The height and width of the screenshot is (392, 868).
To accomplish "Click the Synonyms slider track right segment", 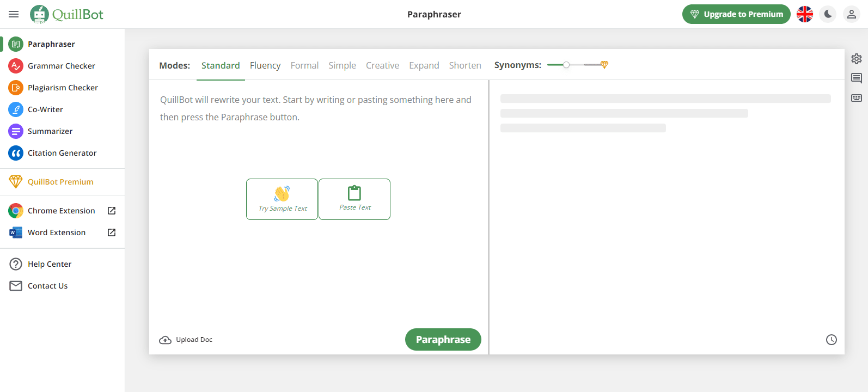I will (x=592, y=65).
